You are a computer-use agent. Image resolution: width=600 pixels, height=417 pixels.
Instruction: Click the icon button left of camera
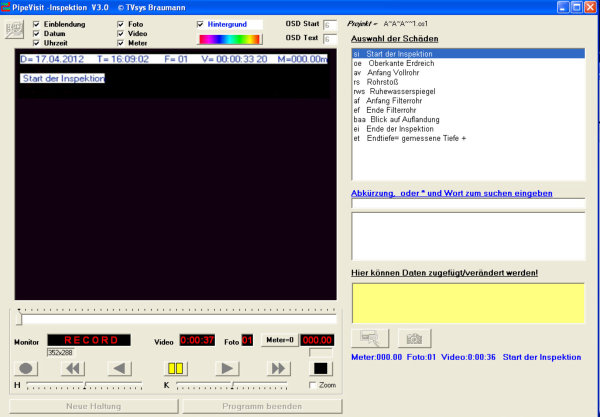368,339
